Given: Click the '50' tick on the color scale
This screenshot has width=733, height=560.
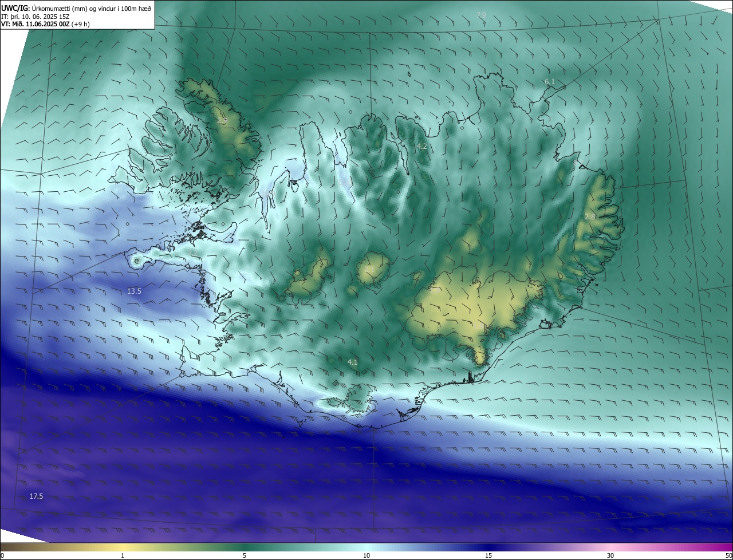Looking at the screenshot, I should pos(728,555).
